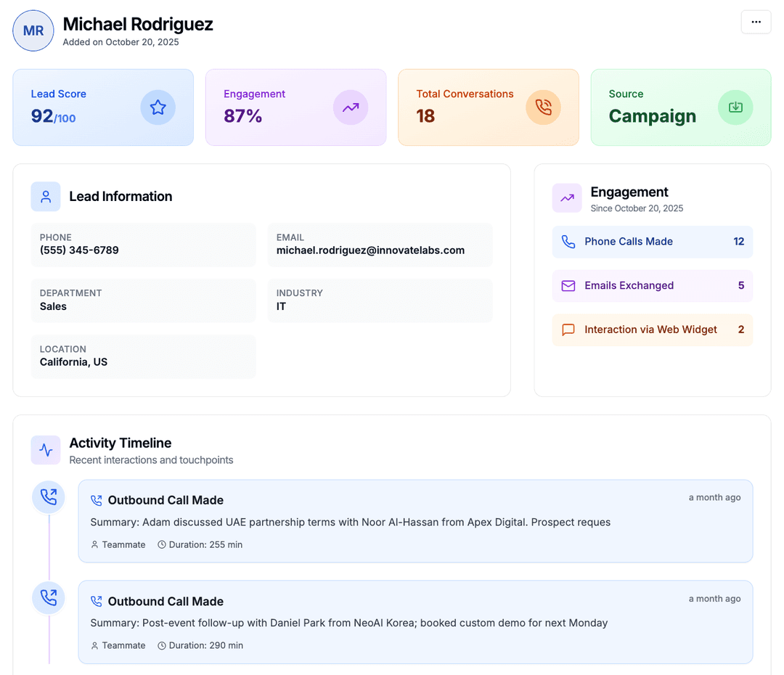Open the three-dot more options menu
784x675 pixels.
coord(756,22)
